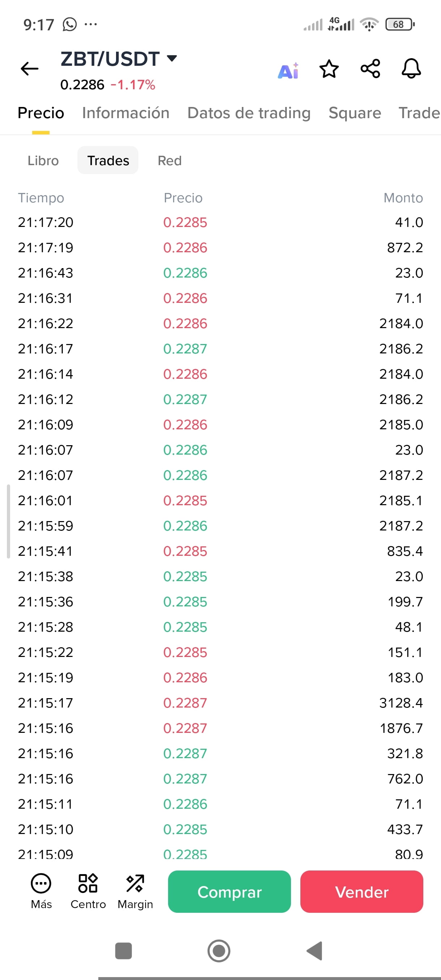Tap the back arrow icon
Screen dimensions: 441x980
[x=29, y=69]
